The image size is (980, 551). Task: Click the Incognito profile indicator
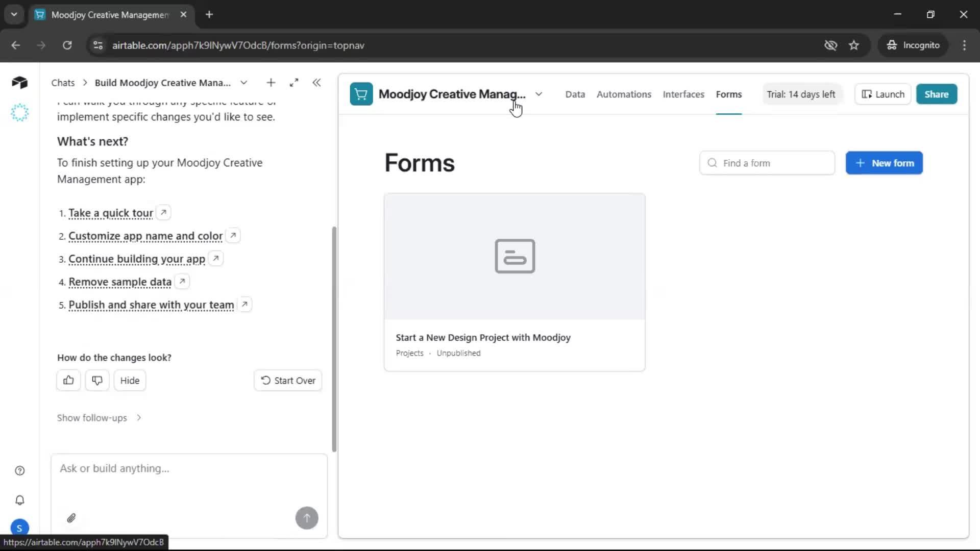point(913,45)
